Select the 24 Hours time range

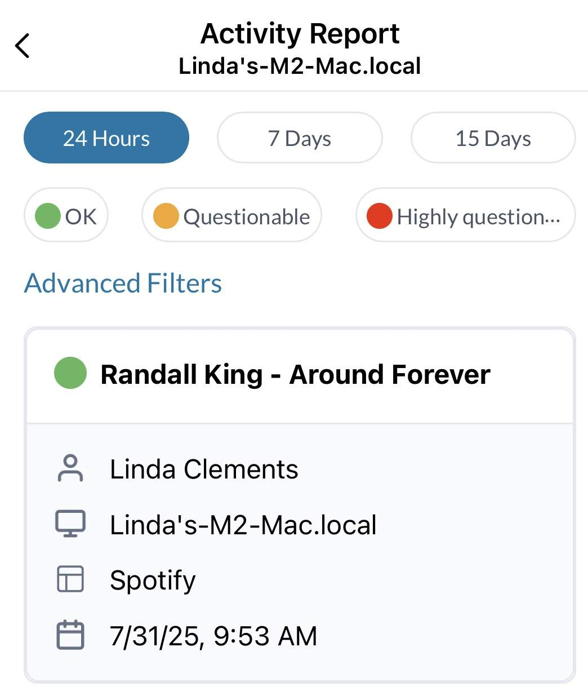coord(106,138)
